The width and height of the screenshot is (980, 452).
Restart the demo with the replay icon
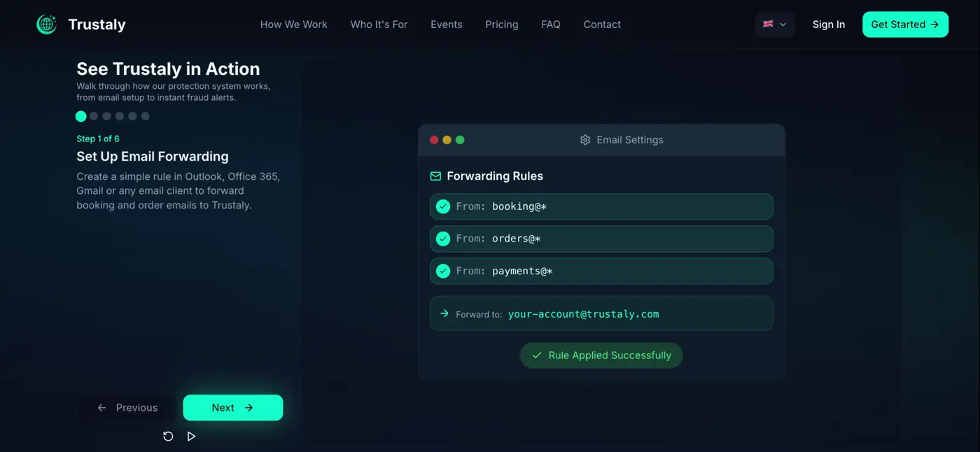[x=168, y=437]
